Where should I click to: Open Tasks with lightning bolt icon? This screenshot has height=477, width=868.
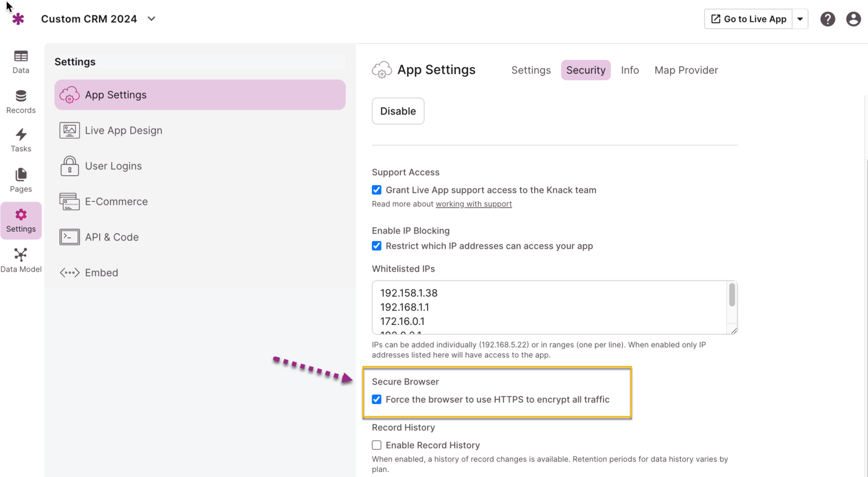pyautogui.click(x=21, y=140)
